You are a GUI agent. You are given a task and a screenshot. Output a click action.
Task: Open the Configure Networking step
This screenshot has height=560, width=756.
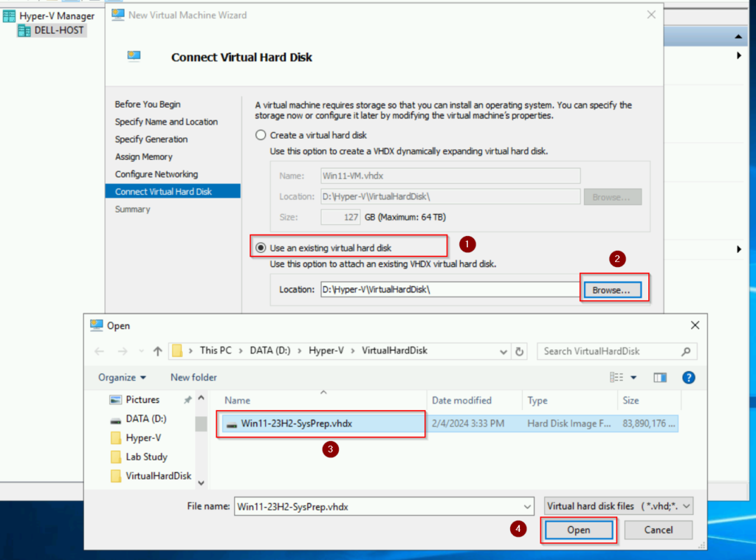[x=157, y=174]
